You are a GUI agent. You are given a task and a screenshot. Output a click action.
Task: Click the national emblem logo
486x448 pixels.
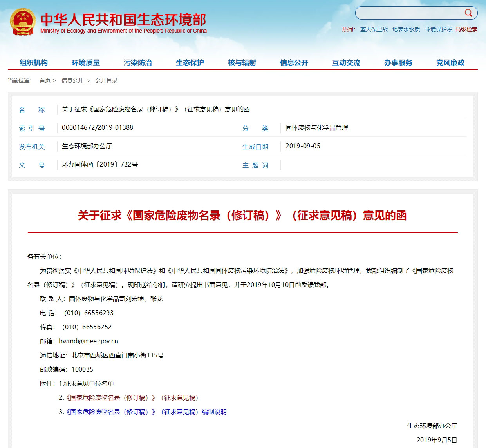point(23,22)
